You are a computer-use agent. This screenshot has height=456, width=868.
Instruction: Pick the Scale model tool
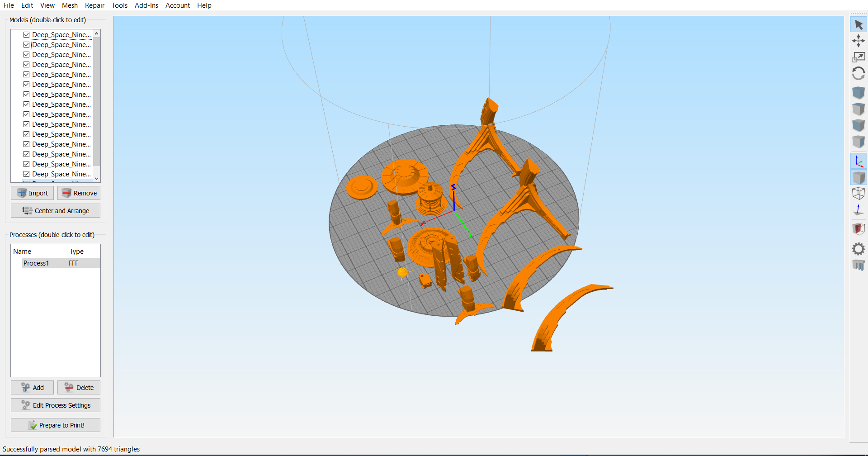pos(859,57)
